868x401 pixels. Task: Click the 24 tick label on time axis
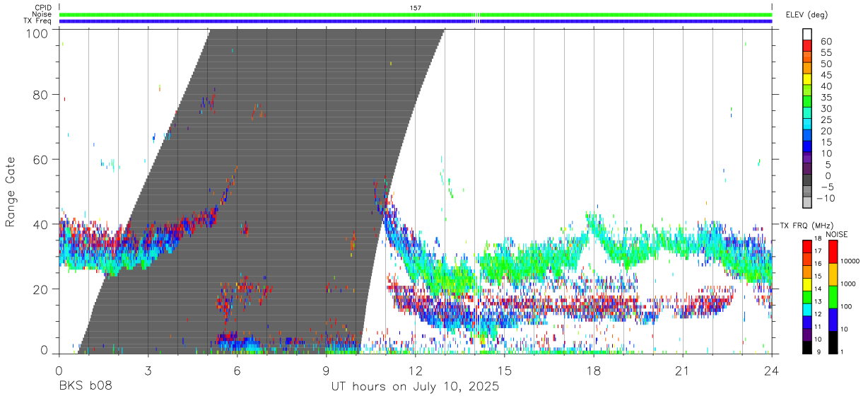coord(772,371)
